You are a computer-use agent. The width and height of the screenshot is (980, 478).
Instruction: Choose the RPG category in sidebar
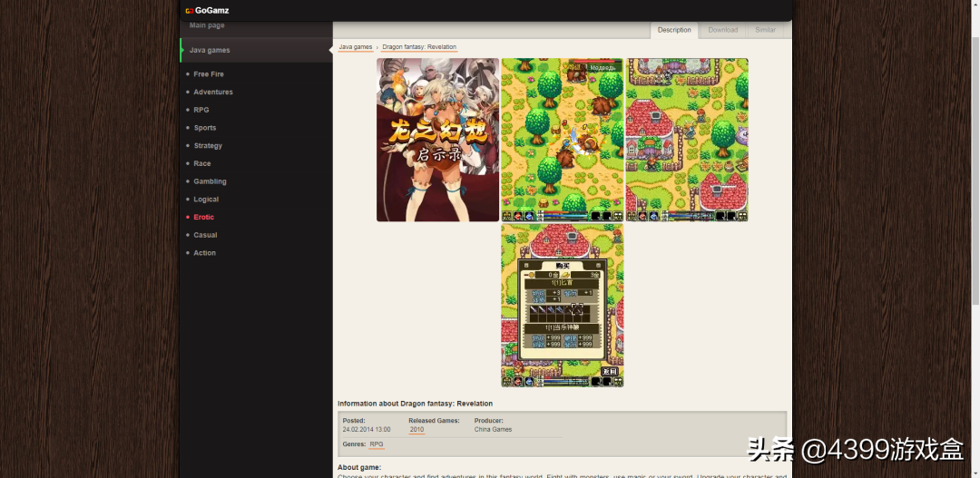(x=201, y=110)
